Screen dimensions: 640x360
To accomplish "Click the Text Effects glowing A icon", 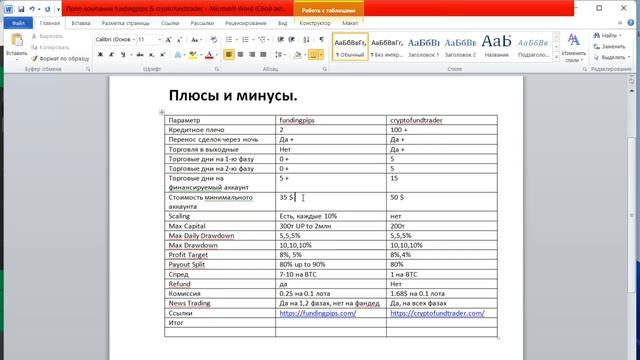I will point(178,55).
